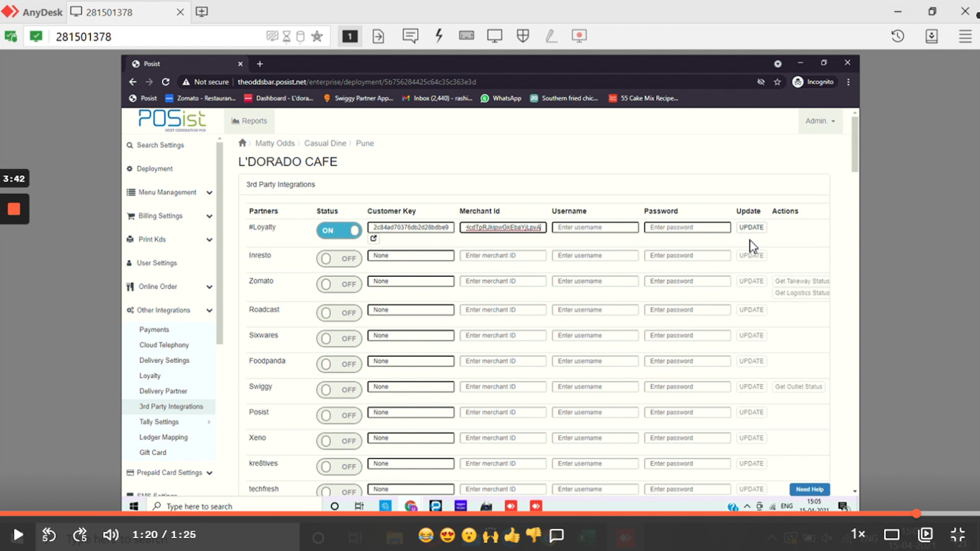Open the Admin dropdown
The height and width of the screenshot is (551, 980).
click(820, 121)
